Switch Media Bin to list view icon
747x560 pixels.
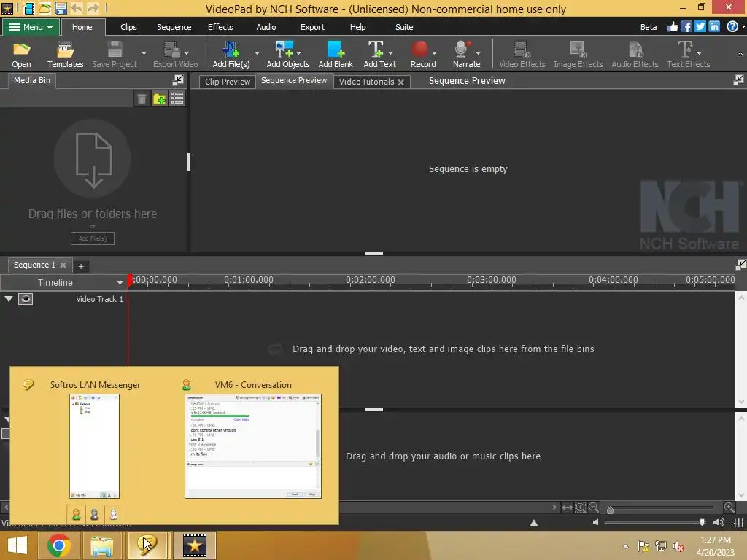coord(177,98)
